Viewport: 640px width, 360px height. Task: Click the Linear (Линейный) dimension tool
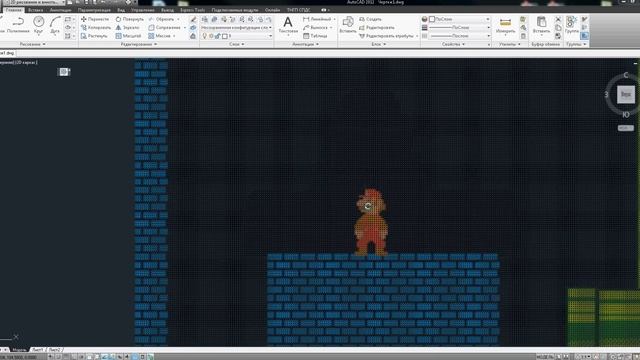coord(317,19)
